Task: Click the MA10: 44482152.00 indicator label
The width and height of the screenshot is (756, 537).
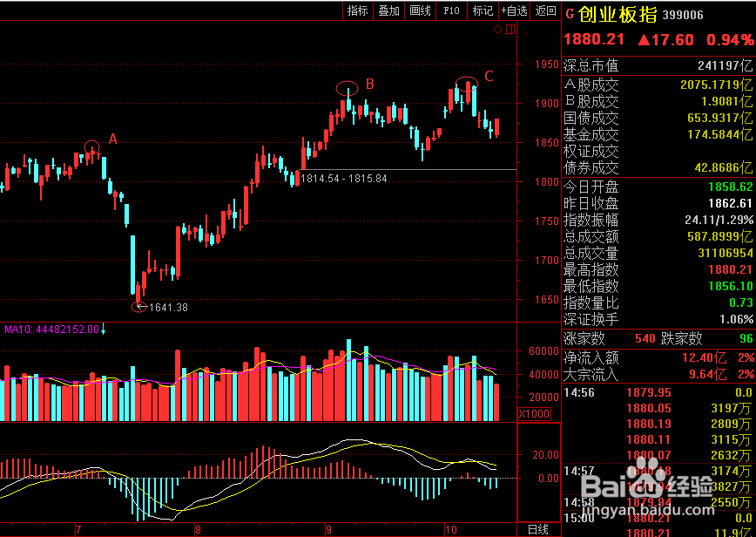Action: [x=51, y=330]
